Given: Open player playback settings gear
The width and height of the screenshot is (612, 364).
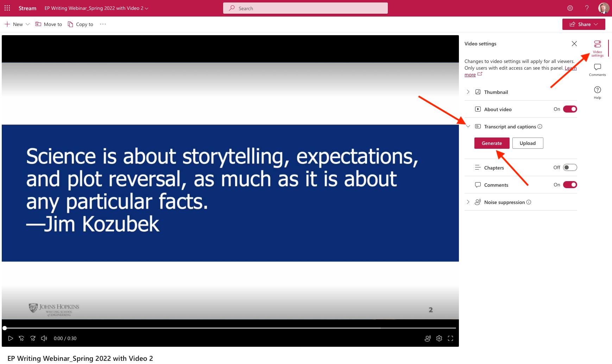Looking at the screenshot, I should (439, 338).
